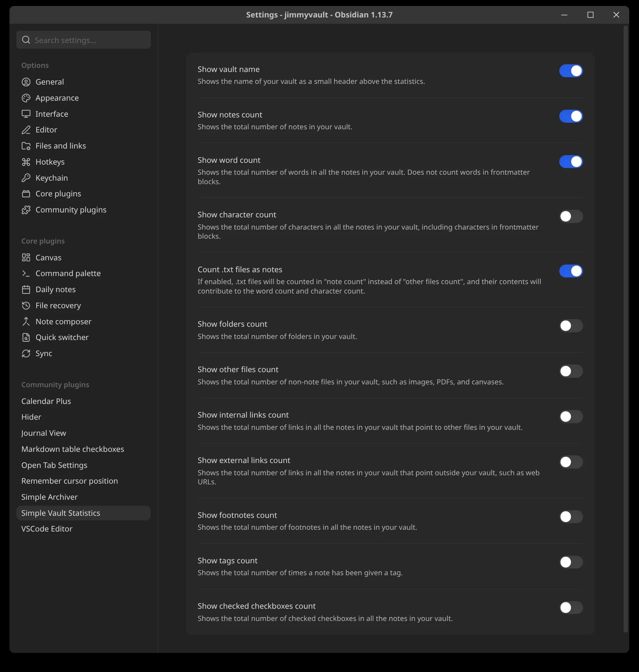Click the Appearance palette icon
The width and height of the screenshot is (639, 672).
[26, 98]
